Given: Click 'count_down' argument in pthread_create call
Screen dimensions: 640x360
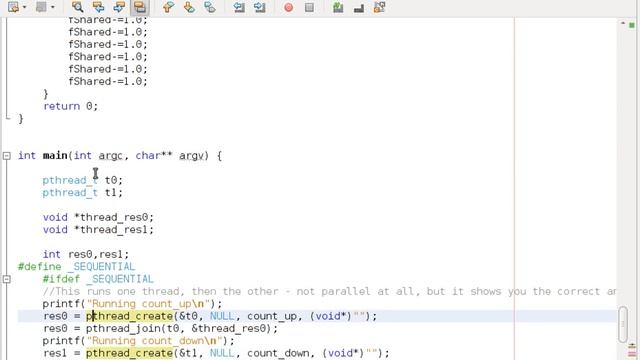Looking at the screenshot, I should (278, 353).
